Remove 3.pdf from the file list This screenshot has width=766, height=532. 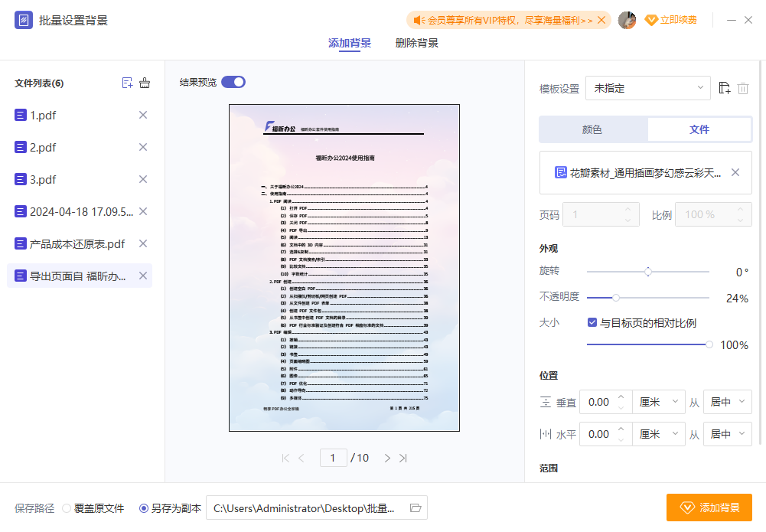point(143,179)
